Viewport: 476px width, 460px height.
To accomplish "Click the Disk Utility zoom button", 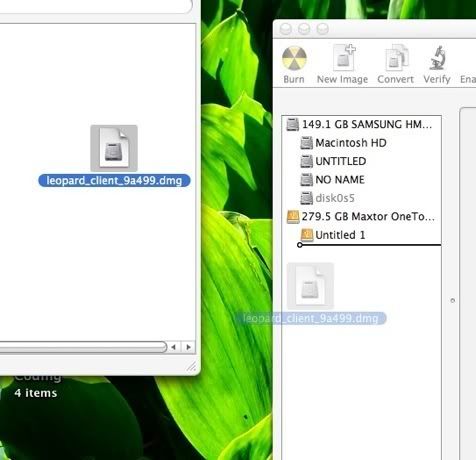I will tap(323, 29).
